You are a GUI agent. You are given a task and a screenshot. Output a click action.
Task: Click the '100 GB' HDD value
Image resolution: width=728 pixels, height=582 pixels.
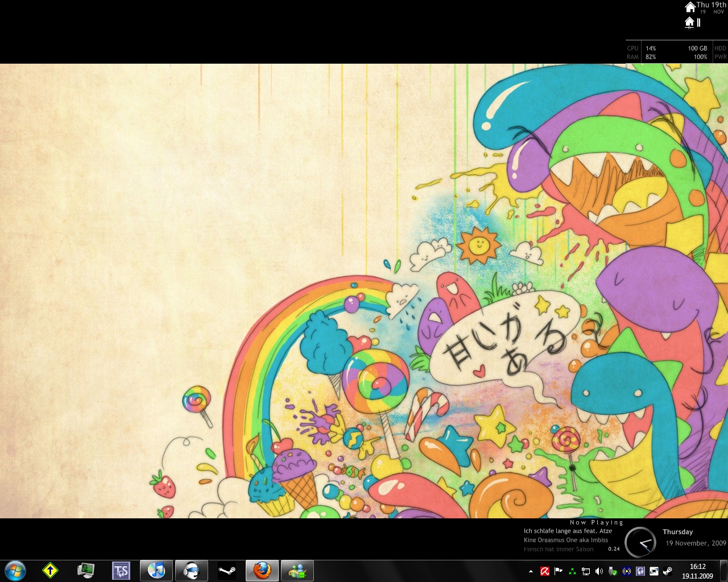pos(697,48)
